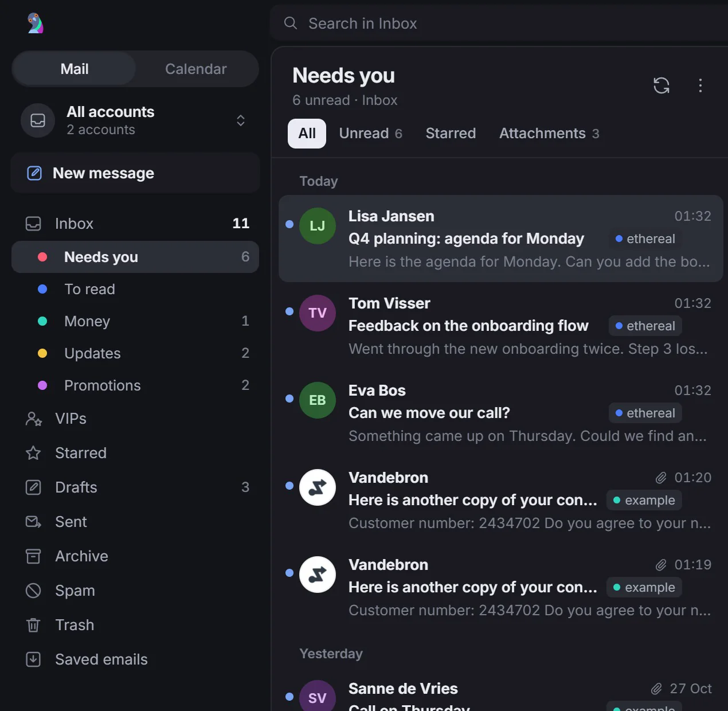Click Sanne de Vries's SV avatar
The image size is (728, 711).
pos(318,696)
